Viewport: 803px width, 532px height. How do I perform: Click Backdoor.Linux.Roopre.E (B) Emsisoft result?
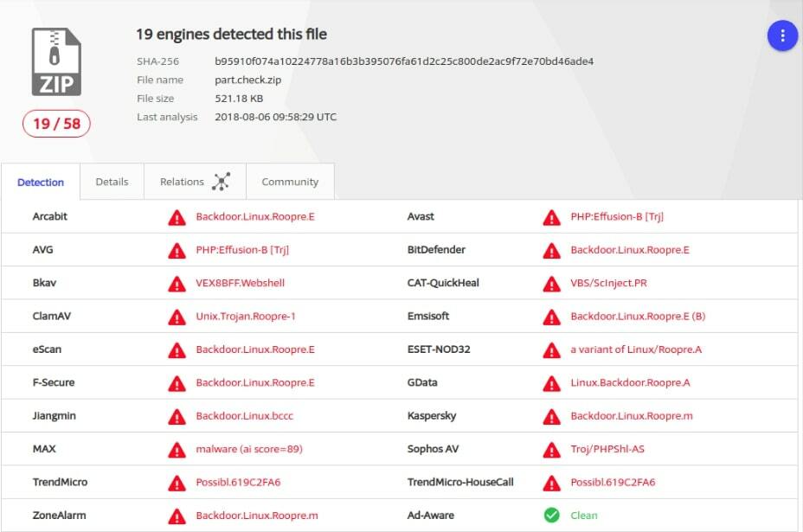pos(638,317)
